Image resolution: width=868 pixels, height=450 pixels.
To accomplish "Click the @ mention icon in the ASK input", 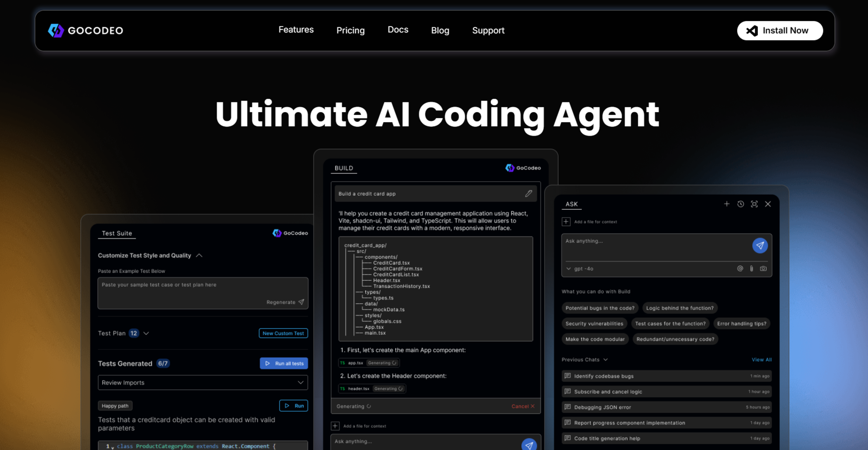I will pos(740,269).
